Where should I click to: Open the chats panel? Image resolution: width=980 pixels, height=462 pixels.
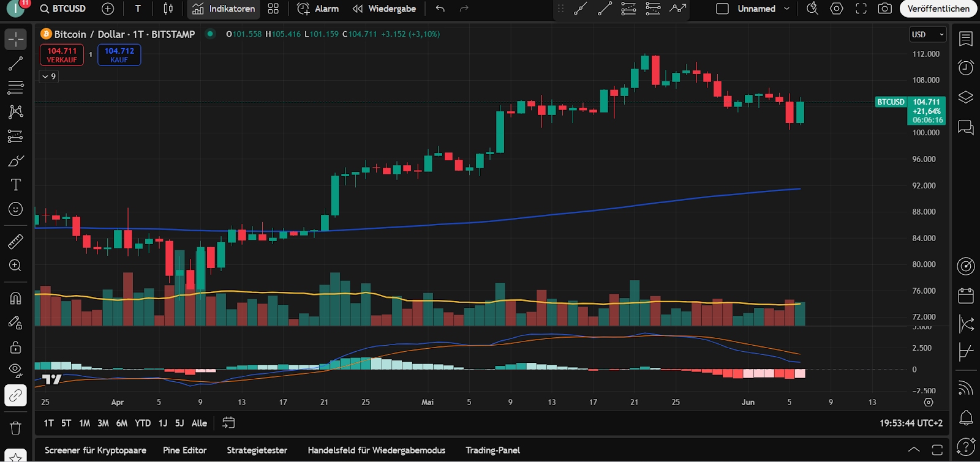(966, 127)
